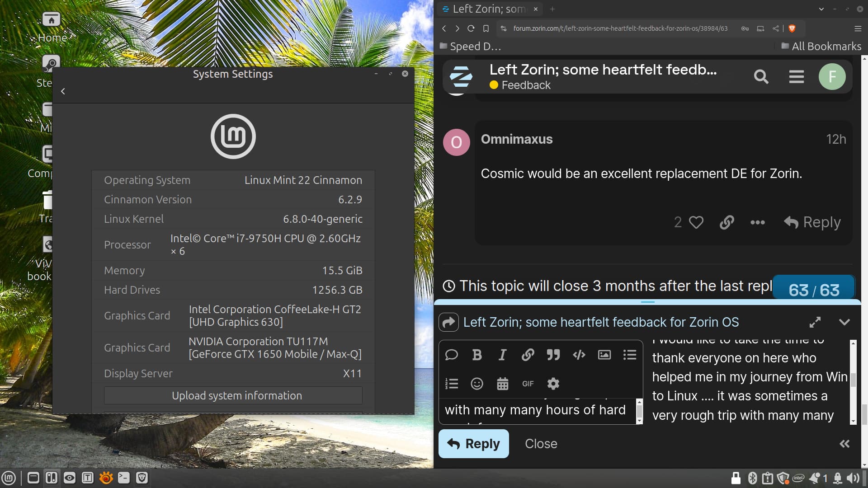Insert numbered list in reply editor
The image size is (868, 488).
[x=452, y=384]
